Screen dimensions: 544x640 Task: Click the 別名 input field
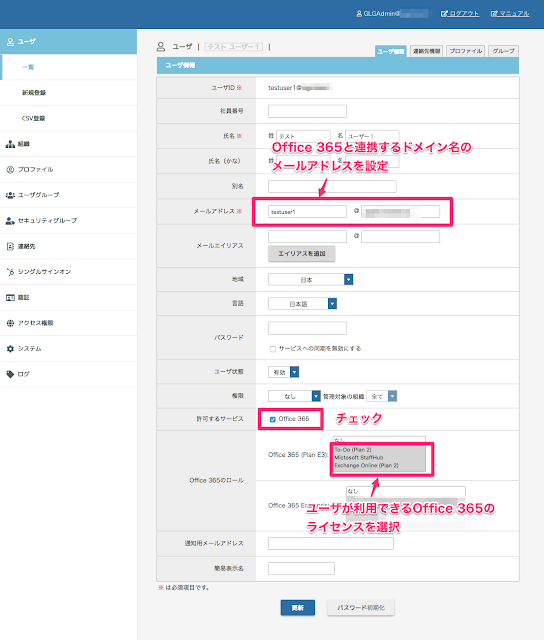332,187
